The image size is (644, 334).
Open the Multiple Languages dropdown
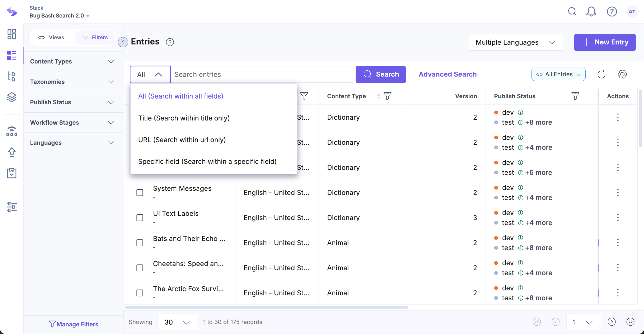point(516,42)
